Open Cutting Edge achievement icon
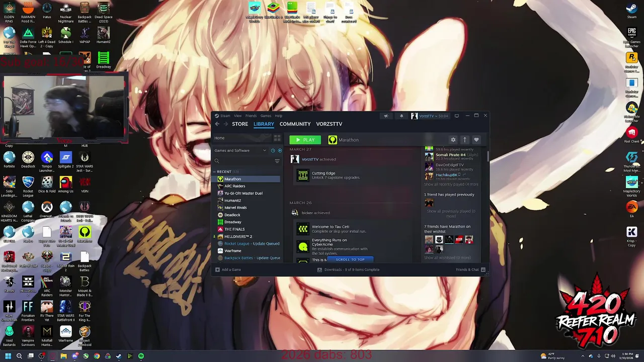 click(x=303, y=175)
